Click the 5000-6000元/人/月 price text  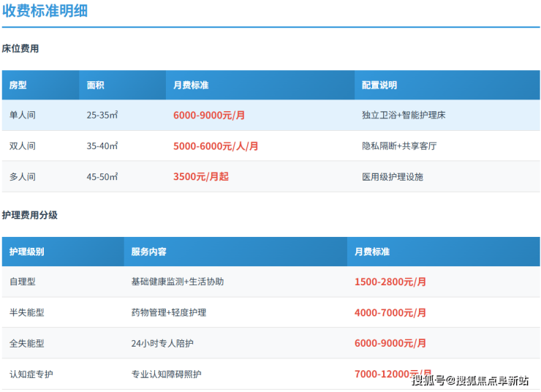click(216, 146)
